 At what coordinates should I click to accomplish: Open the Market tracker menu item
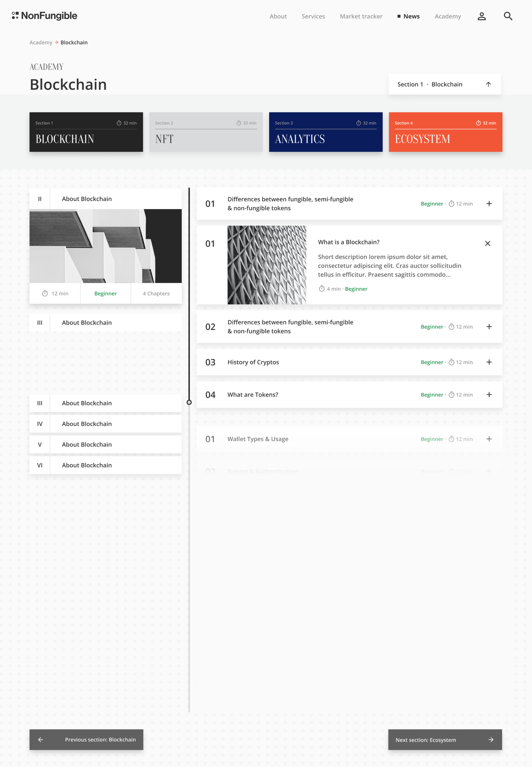pyautogui.click(x=361, y=16)
